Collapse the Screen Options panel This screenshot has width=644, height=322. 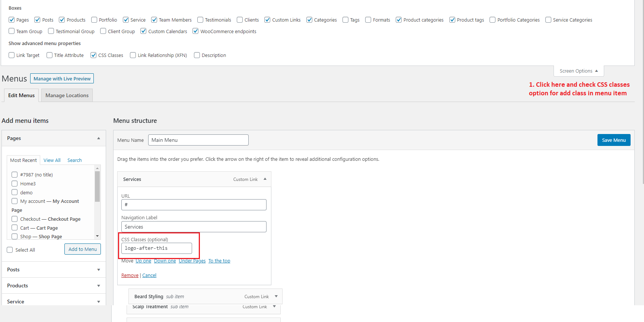(x=578, y=71)
